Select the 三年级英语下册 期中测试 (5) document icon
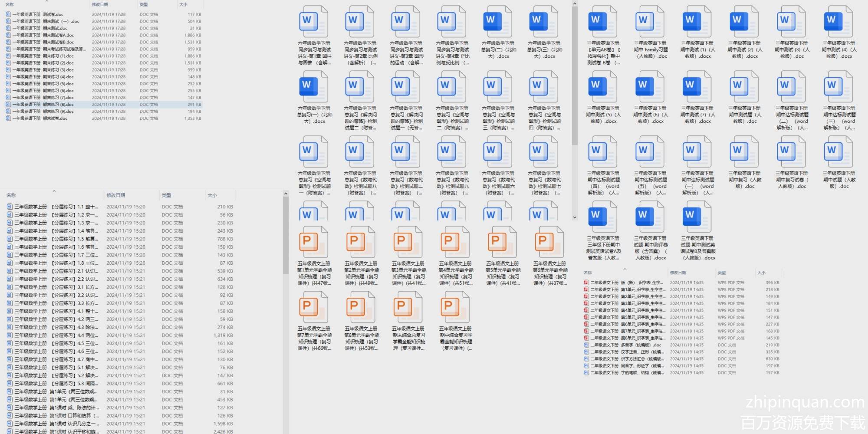 coord(602,87)
